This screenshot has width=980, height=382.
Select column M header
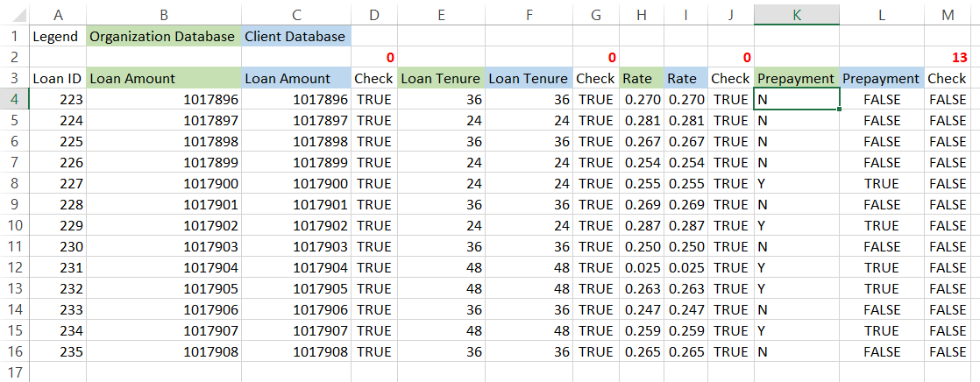click(x=952, y=15)
